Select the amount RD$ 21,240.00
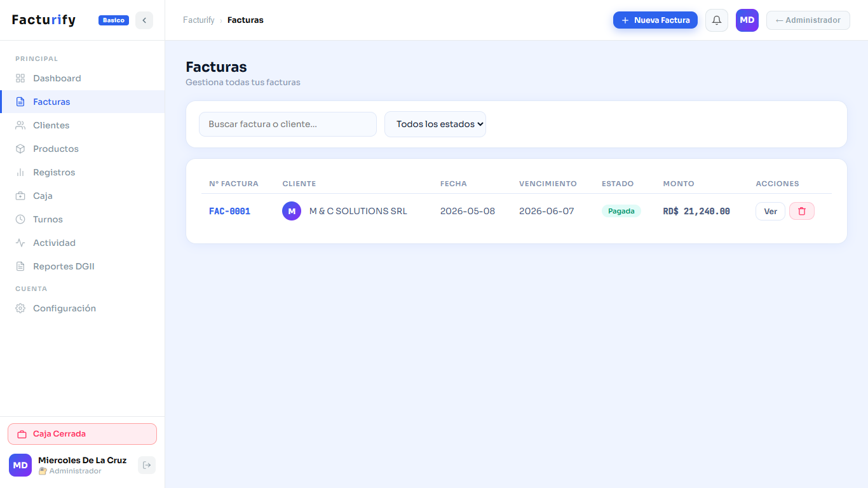 click(696, 211)
